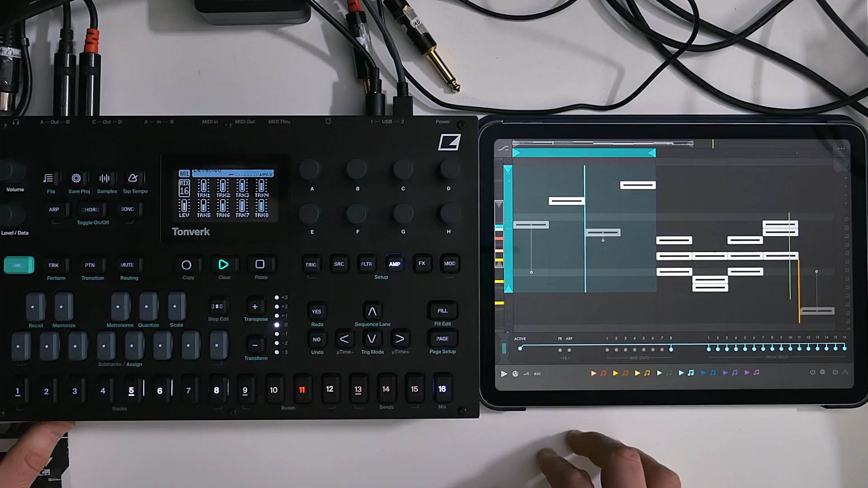The image size is (868, 488).
Task: Select the lit AMP setup tab
Action: 394,264
